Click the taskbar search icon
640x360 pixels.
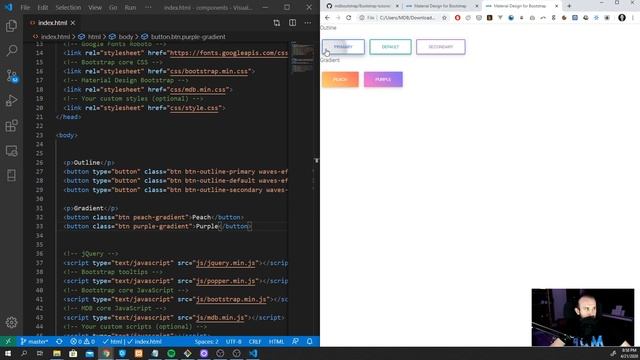click(x=24, y=353)
